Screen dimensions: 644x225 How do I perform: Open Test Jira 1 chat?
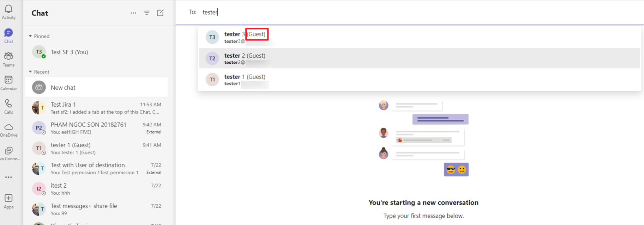point(97,108)
